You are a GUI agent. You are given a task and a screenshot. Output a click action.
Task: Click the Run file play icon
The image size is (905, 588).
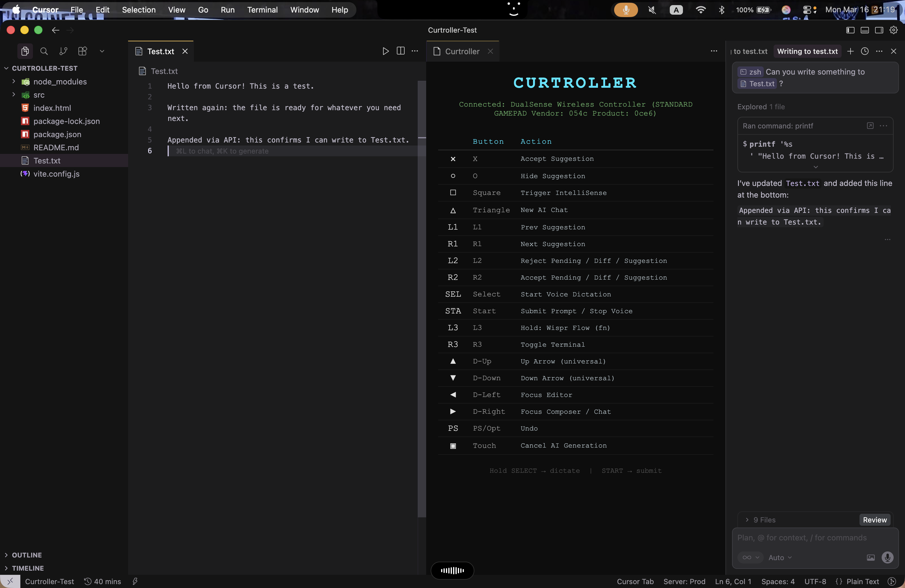click(x=385, y=51)
